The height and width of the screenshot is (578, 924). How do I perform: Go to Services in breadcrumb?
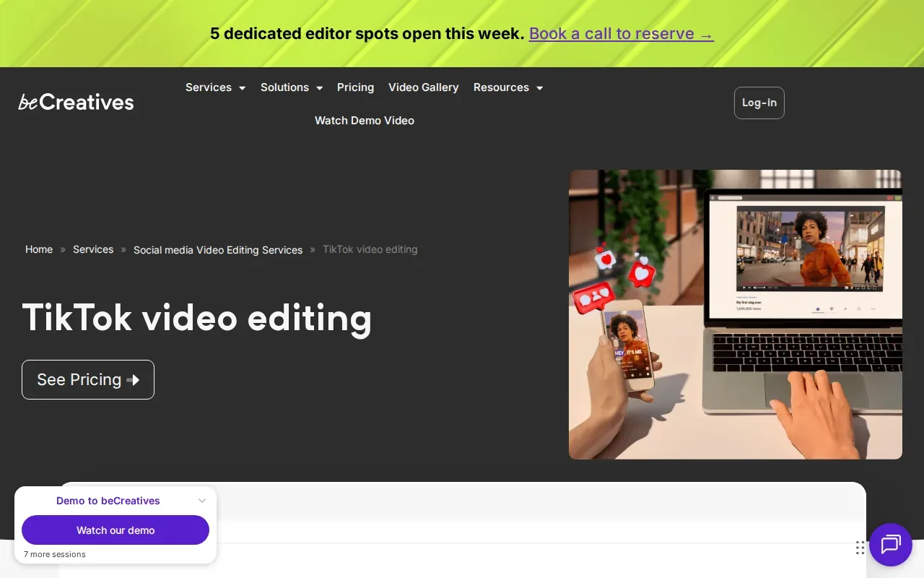93,249
